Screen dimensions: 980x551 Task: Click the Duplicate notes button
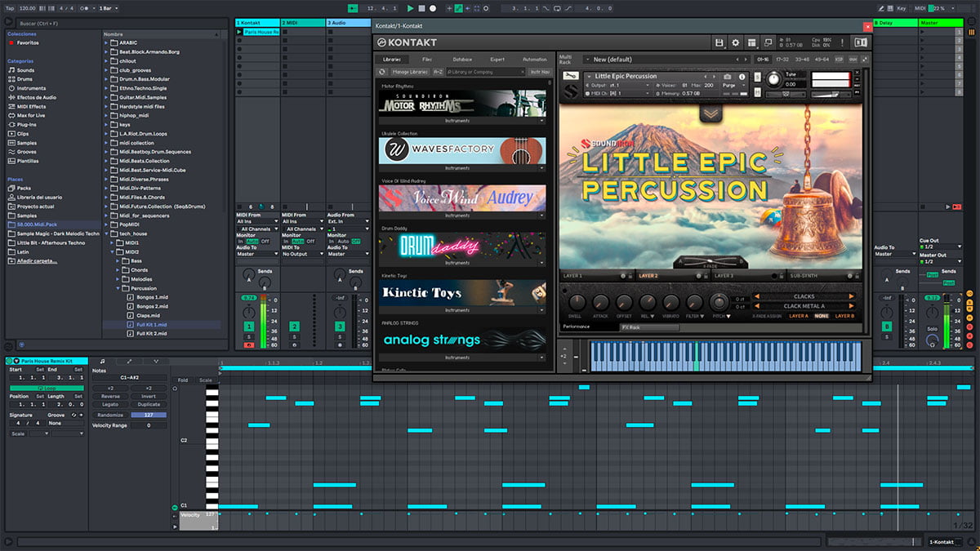coord(149,405)
